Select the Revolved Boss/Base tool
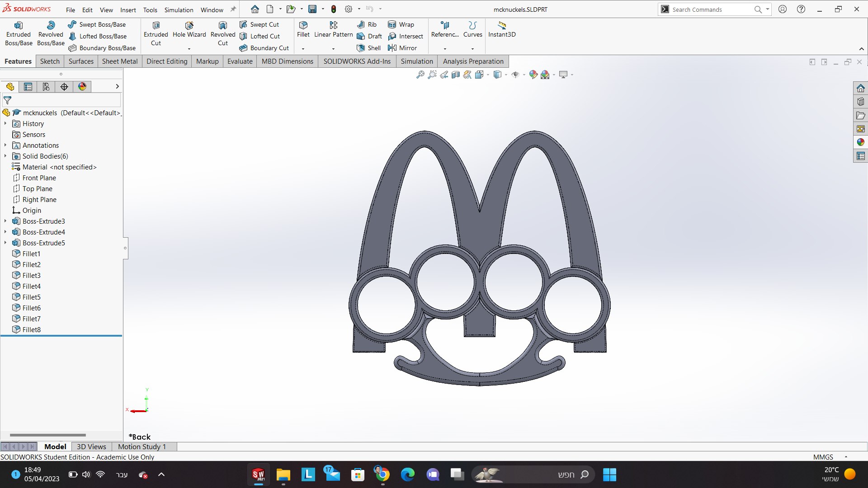 [x=51, y=33]
